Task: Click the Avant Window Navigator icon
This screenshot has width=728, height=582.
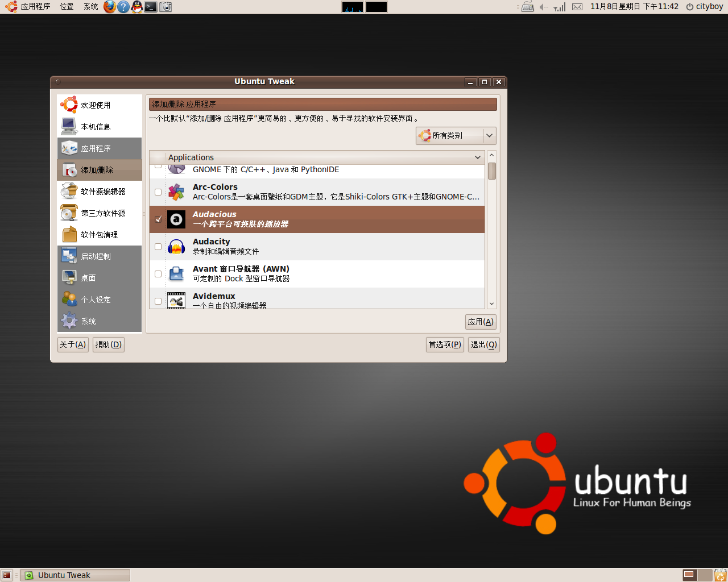Action: point(176,274)
